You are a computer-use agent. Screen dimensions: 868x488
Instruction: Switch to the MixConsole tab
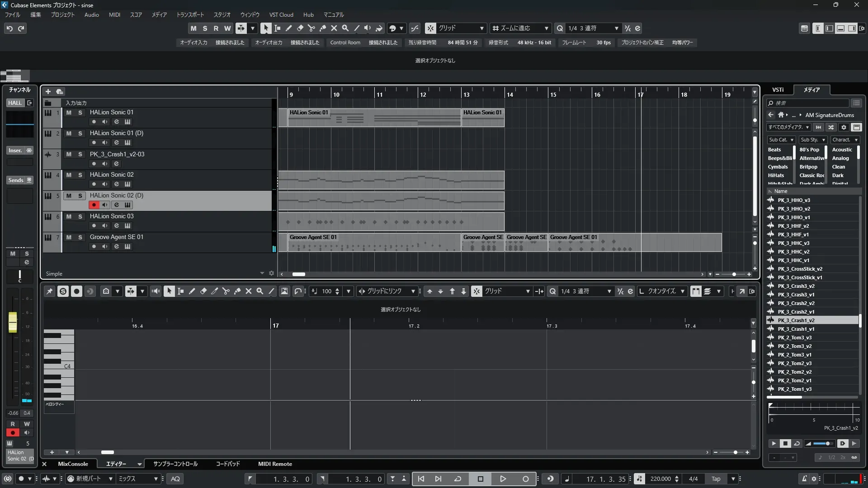73,464
